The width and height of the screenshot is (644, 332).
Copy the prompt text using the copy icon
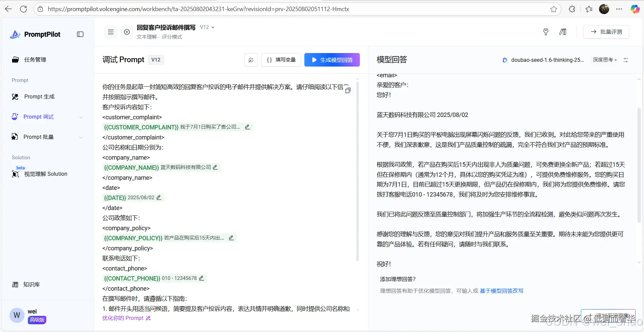point(348,90)
